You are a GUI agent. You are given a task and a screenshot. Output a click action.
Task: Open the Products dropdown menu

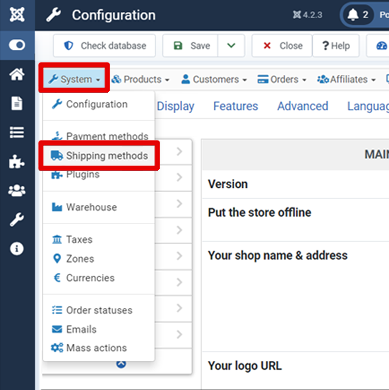pos(140,79)
